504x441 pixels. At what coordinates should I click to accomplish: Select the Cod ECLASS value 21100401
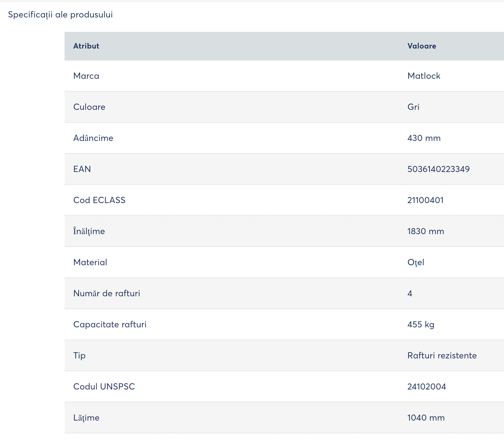coord(426,200)
